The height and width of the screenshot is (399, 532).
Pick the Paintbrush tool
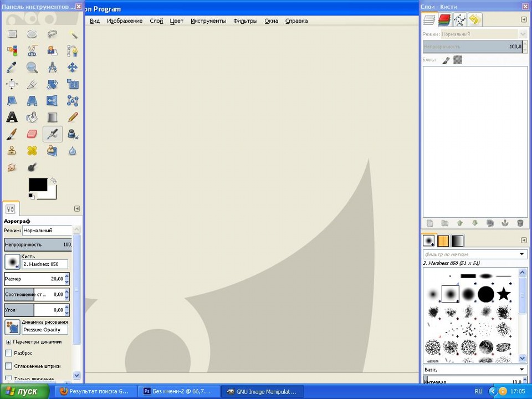pos(12,134)
